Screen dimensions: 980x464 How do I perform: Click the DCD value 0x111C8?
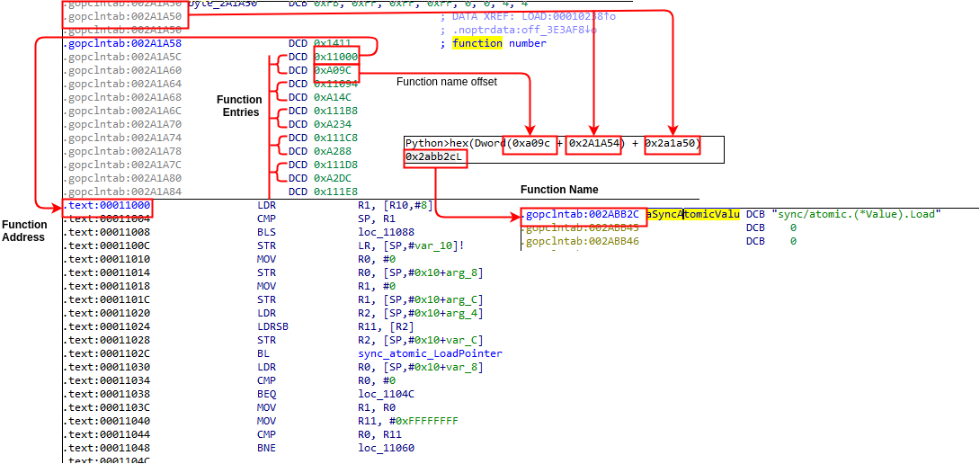(x=335, y=138)
